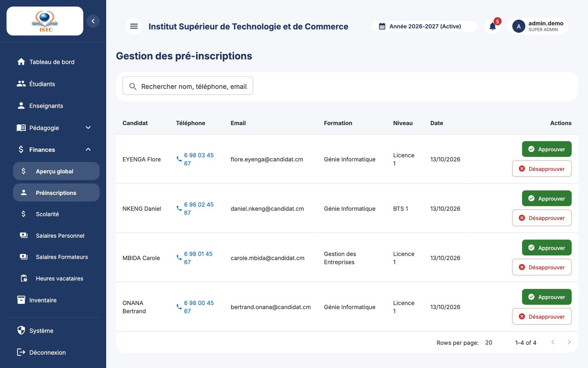Open the Année 2026-2027 (Active) selector
The height and width of the screenshot is (368, 588).
click(x=424, y=26)
